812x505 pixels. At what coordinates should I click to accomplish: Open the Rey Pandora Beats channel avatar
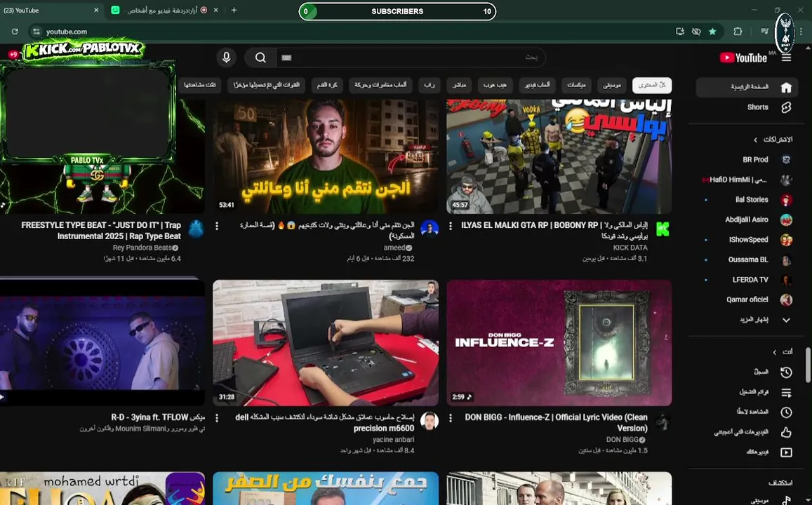point(196,228)
